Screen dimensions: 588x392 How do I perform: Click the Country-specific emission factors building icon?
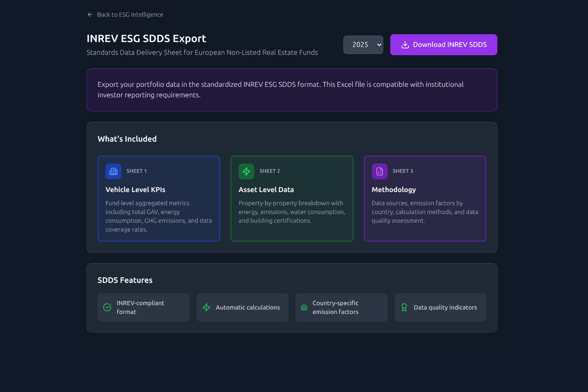point(304,308)
